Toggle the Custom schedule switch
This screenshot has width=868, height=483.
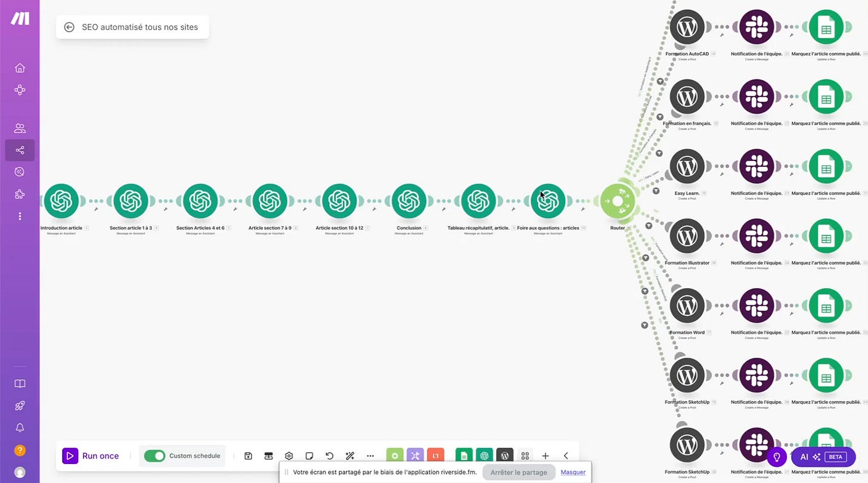(x=155, y=456)
